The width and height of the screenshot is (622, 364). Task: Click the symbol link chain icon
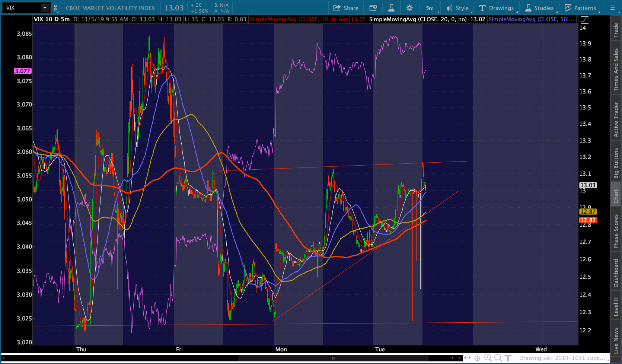(55, 8)
